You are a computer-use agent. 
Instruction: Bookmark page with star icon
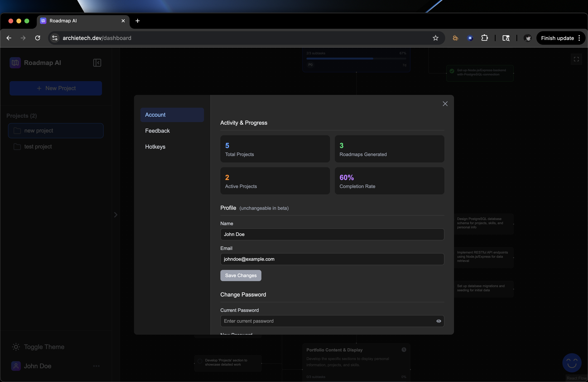[x=435, y=38]
